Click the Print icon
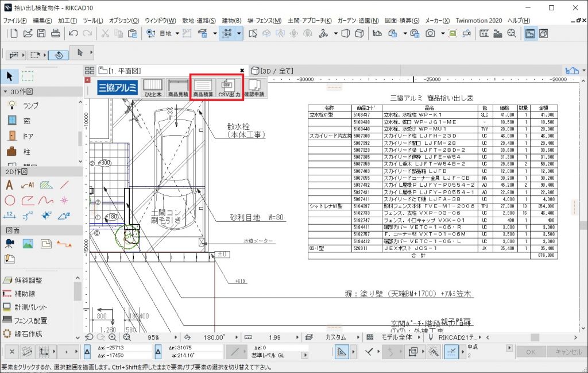Viewport: 588px width, 373px height. [56, 33]
